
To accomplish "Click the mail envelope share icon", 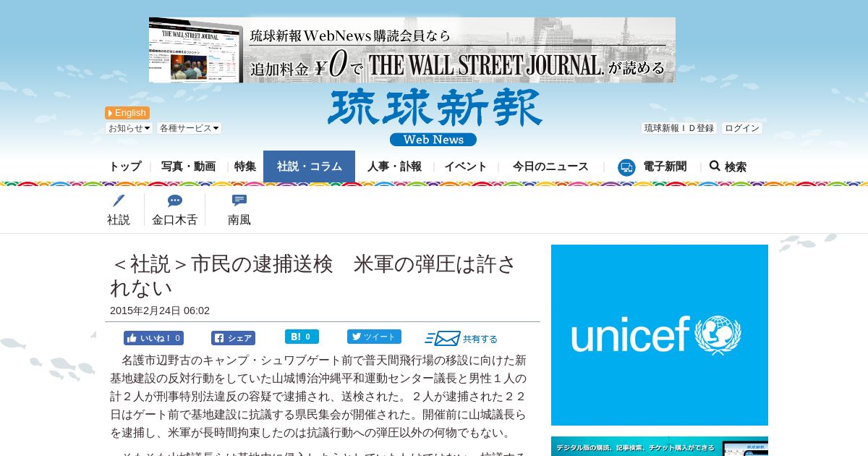I will pyautogui.click(x=443, y=338).
